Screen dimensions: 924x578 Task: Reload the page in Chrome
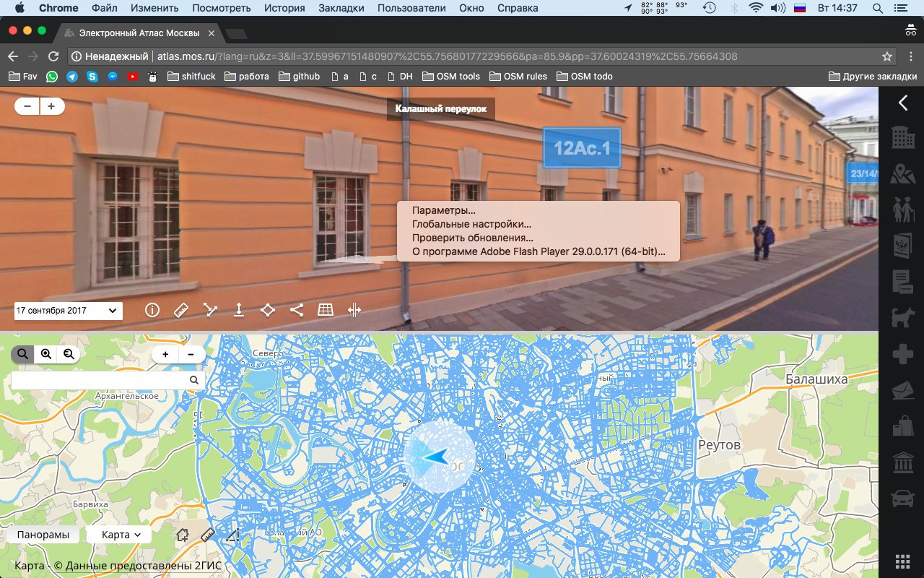pos(53,56)
